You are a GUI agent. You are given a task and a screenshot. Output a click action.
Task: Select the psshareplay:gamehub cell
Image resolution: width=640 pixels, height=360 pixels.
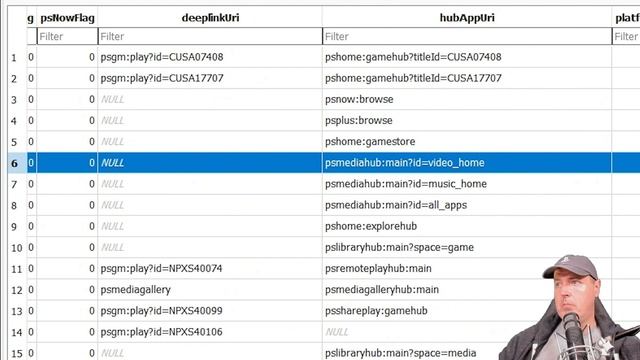point(467,311)
